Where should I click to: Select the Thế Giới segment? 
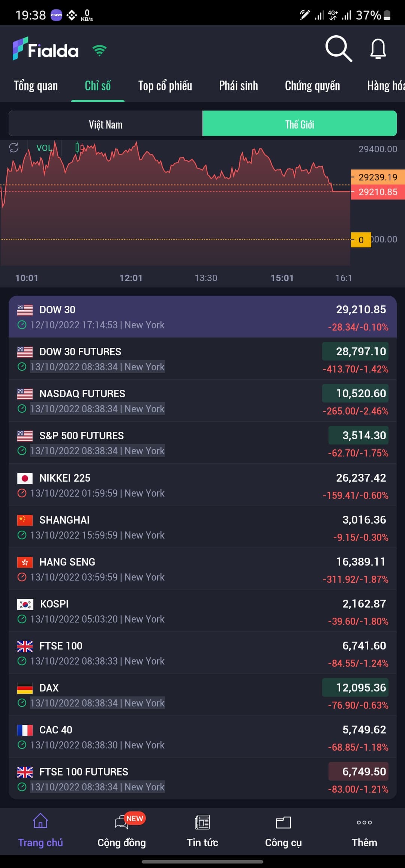coord(299,124)
